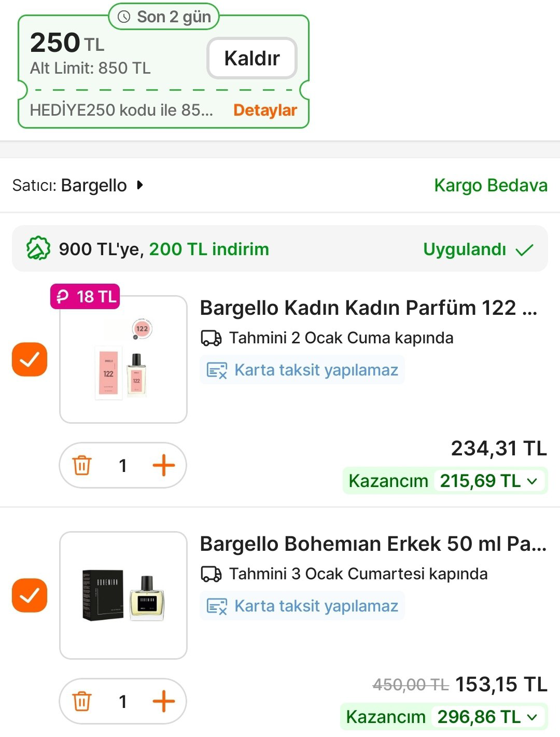The width and height of the screenshot is (560, 737).
Task: Click the green discount badge icon beside 900 TL'ye
Action: pyautogui.click(x=38, y=249)
